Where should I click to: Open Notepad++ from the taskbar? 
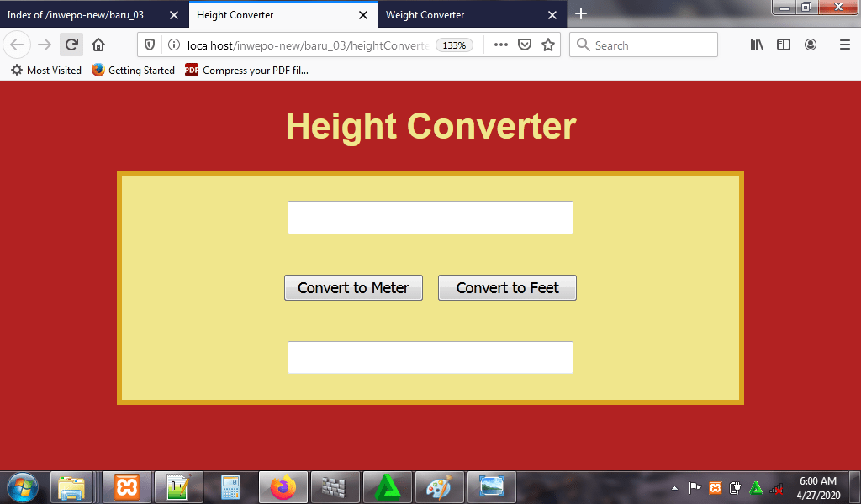(179, 487)
